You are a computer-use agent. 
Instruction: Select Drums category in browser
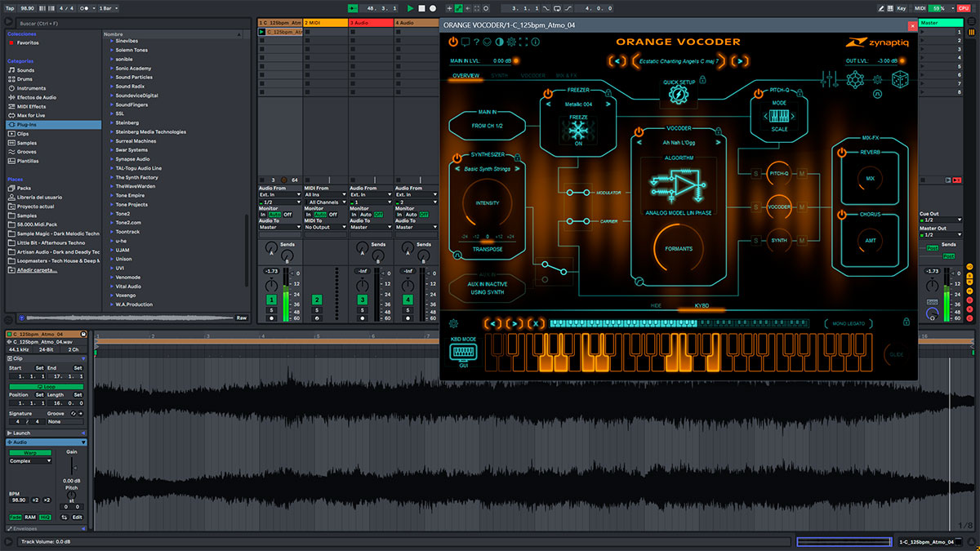coord(25,79)
